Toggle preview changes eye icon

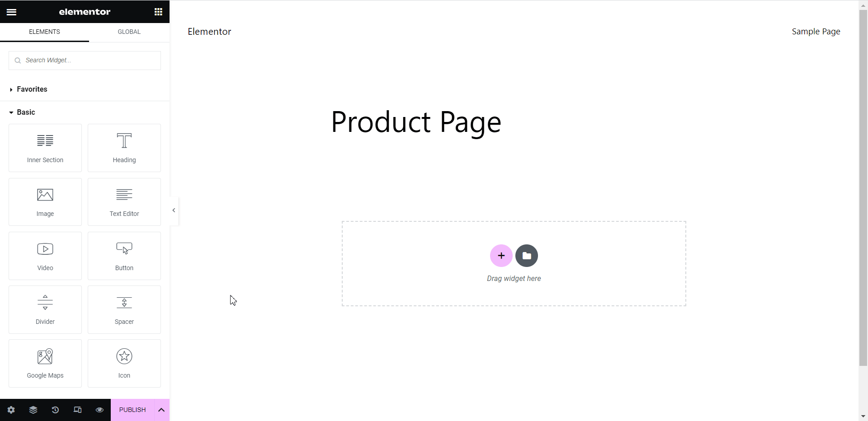coord(99,410)
